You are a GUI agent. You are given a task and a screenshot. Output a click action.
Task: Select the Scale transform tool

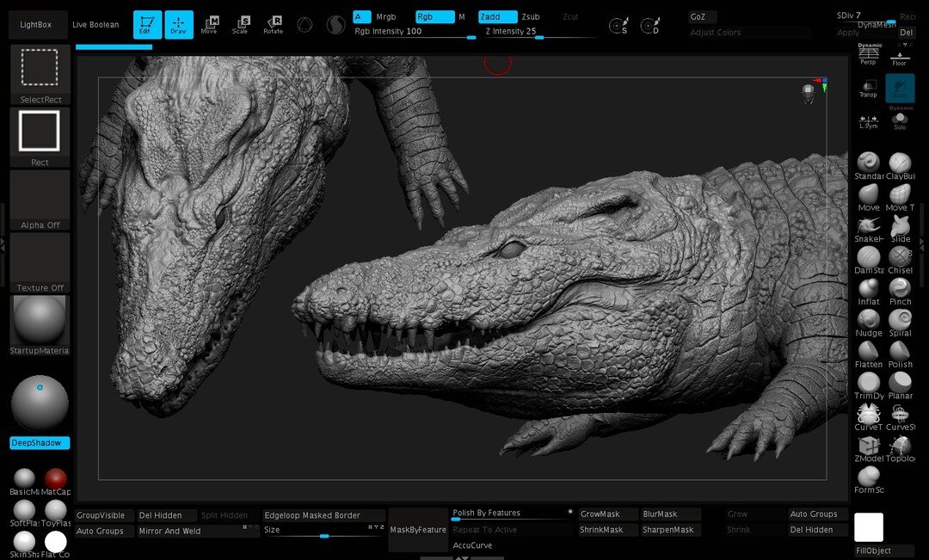click(241, 25)
